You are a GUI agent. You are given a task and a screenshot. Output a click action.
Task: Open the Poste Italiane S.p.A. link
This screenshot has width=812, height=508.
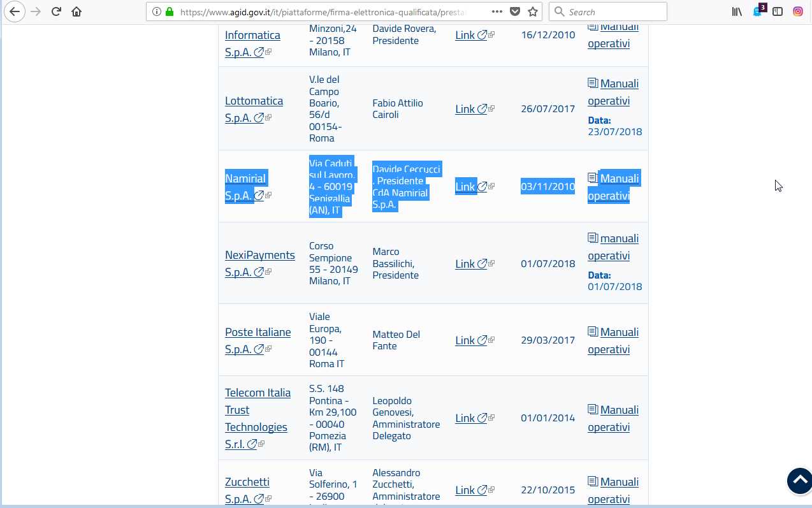(257, 340)
